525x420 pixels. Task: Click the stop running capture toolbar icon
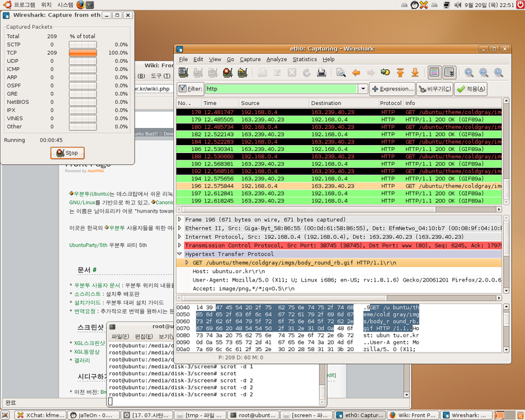(x=228, y=72)
